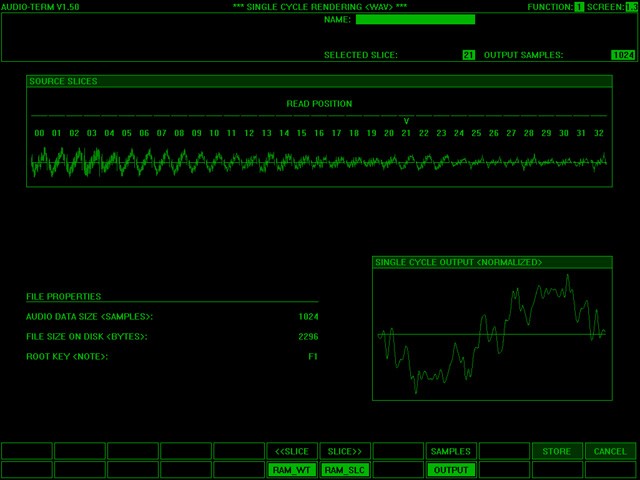This screenshot has height=480, width=640.
Task: Select source slice 24
Action: (459, 133)
